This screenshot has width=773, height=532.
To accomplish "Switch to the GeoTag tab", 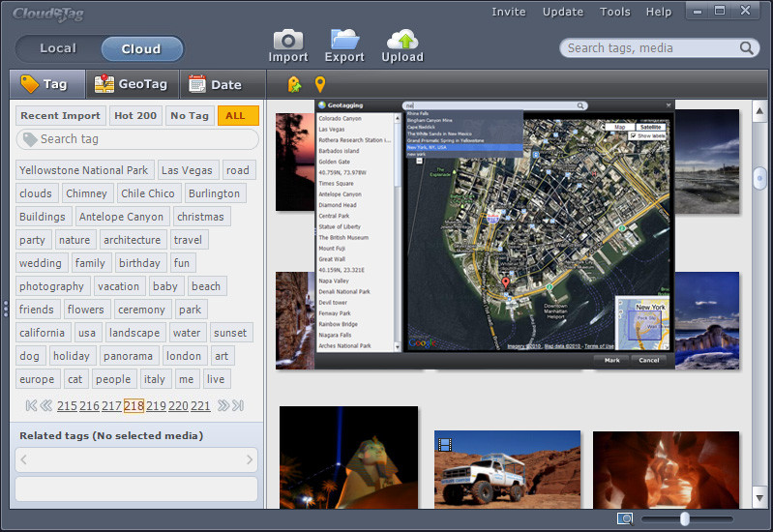I will click(131, 84).
